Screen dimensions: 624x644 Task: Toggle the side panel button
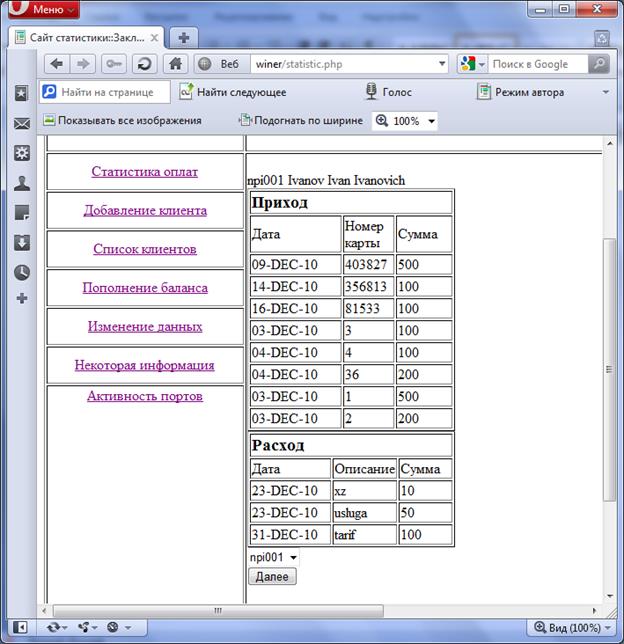tap(20, 627)
